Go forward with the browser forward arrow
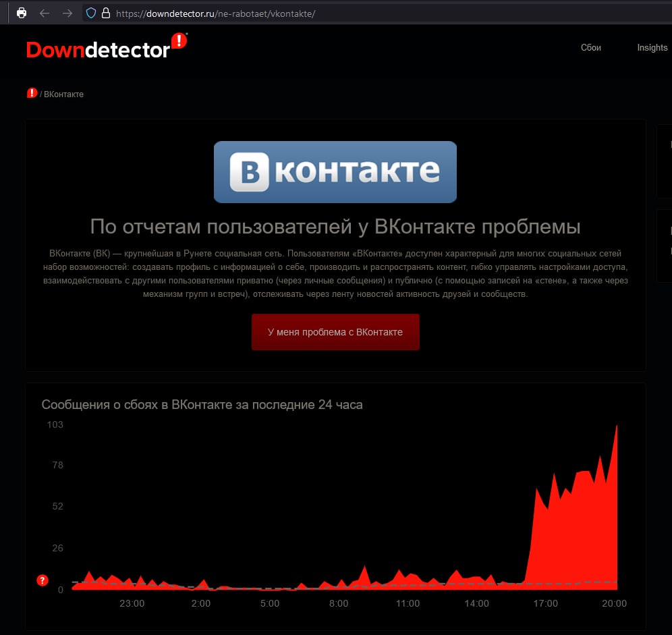This screenshot has height=635, width=672. [67, 13]
